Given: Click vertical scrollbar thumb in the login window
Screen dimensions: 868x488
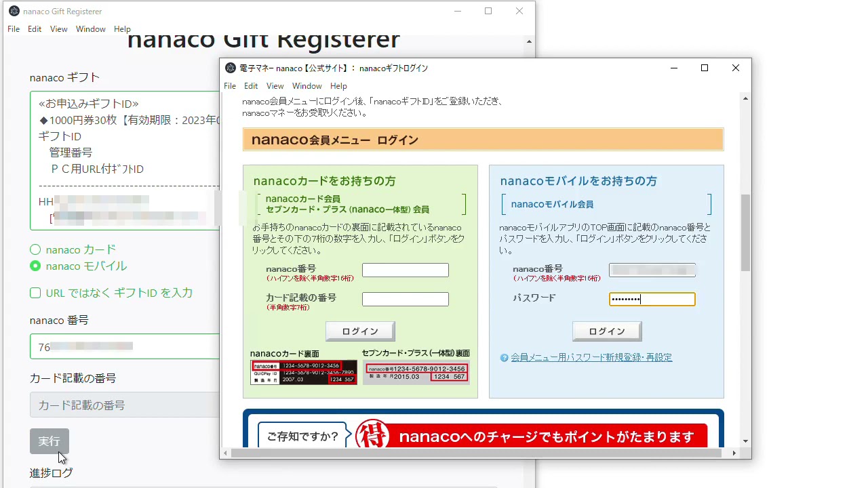Looking at the screenshot, I should 745,232.
